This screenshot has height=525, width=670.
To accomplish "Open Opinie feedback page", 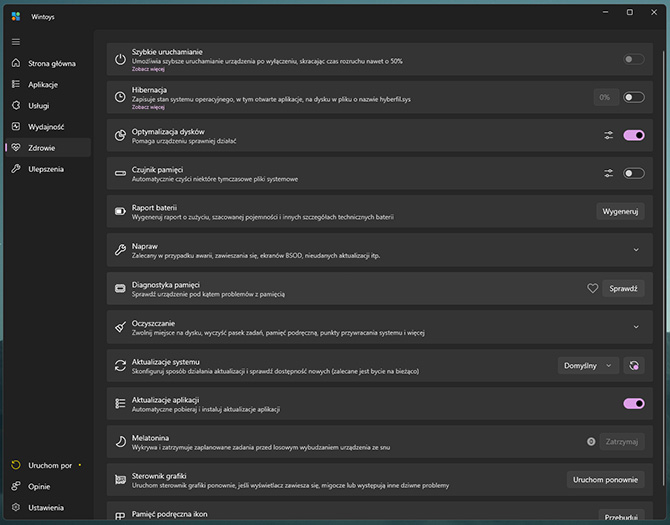I will coord(48,487).
